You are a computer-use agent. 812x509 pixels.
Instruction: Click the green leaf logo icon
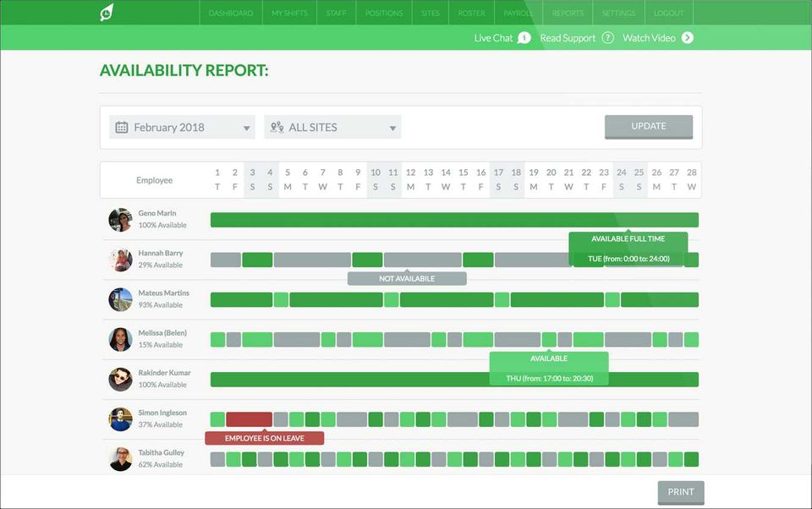[107, 13]
